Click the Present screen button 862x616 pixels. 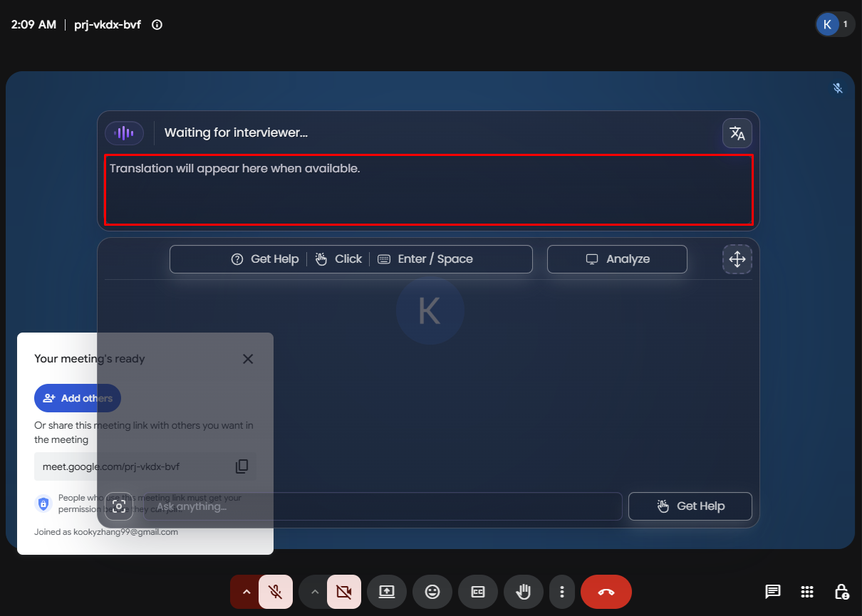click(387, 592)
